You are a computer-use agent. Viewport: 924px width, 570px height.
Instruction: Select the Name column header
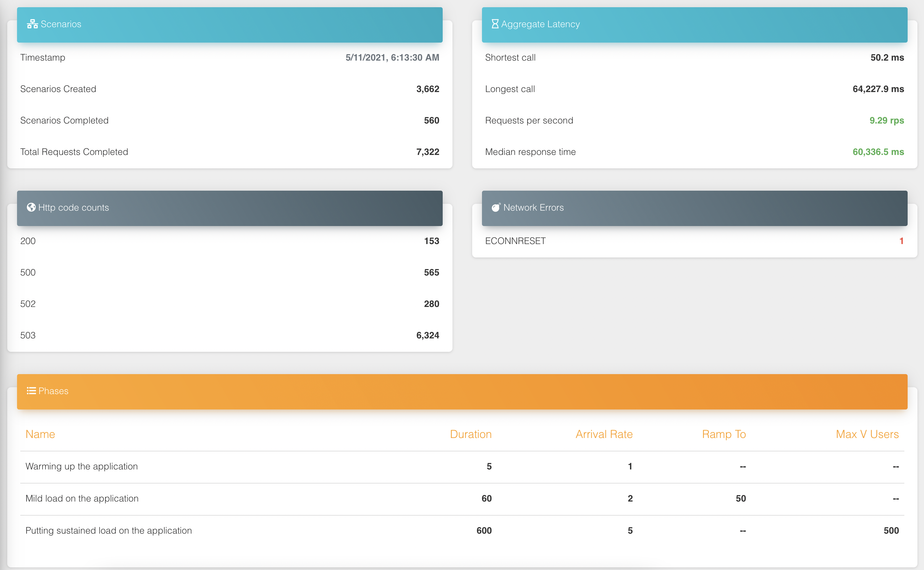click(x=40, y=434)
